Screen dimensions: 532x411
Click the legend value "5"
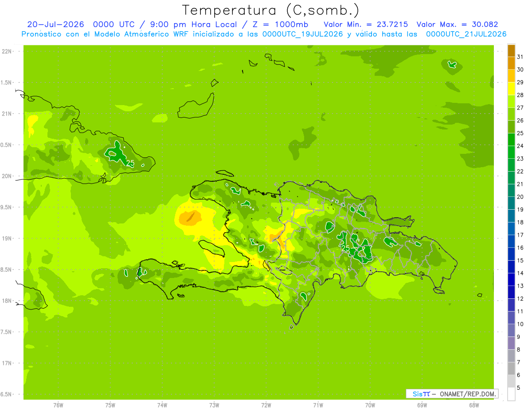(519, 388)
